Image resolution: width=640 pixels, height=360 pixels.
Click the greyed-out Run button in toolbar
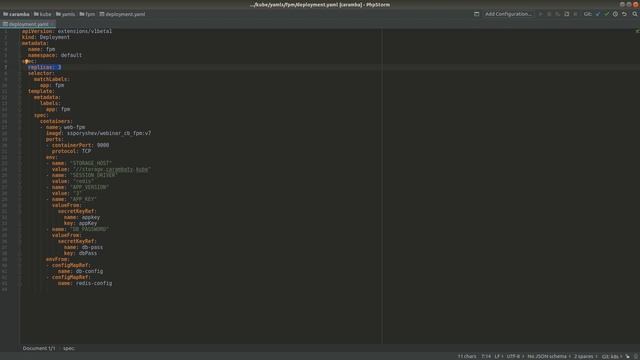point(541,14)
